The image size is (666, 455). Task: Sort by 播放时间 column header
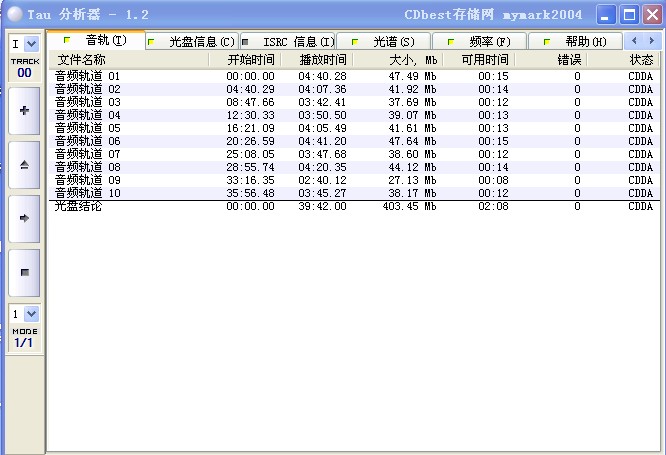coord(317,60)
